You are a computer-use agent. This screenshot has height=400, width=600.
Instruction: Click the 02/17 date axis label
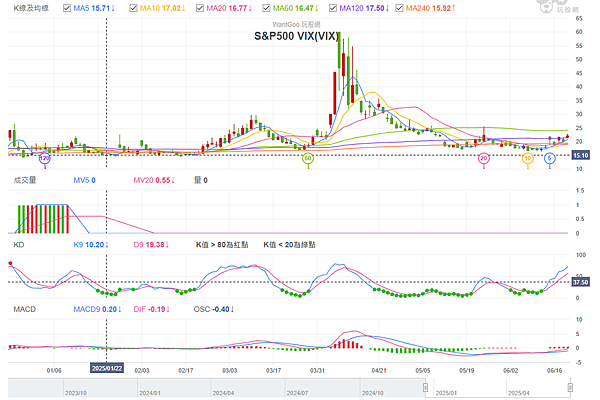(186, 371)
